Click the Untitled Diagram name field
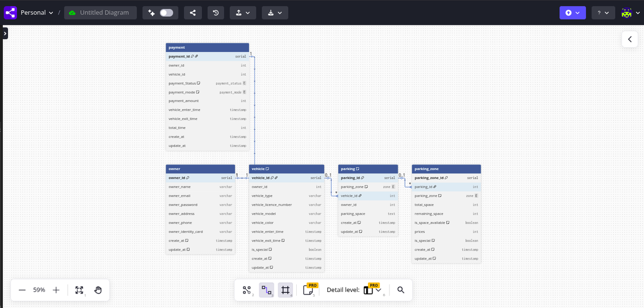Image resolution: width=644 pixels, height=308 pixels. tap(100, 12)
